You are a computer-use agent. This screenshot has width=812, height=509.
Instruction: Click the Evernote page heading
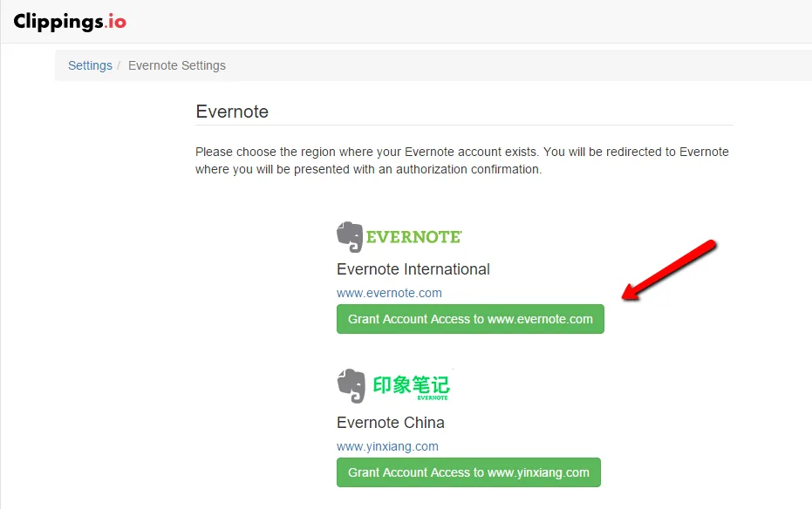pos(232,112)
